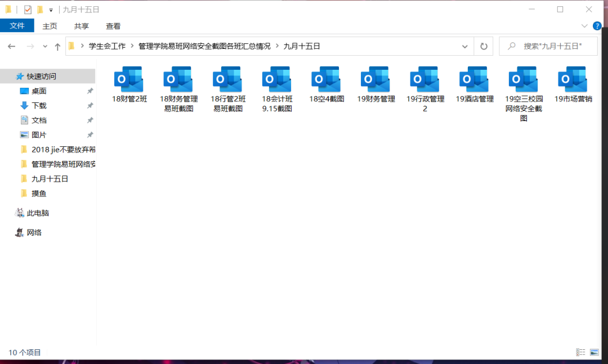Image resolution: width=608 pixels, height=364 pixels.
Task: Open the 查看 ribbon tab
Action: [x=113, y=26]
